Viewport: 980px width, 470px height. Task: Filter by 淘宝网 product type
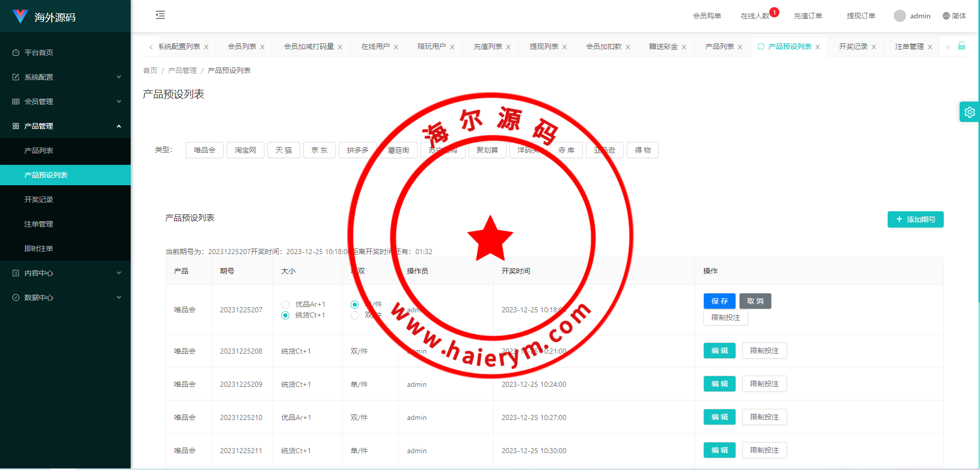pos(246,150)
